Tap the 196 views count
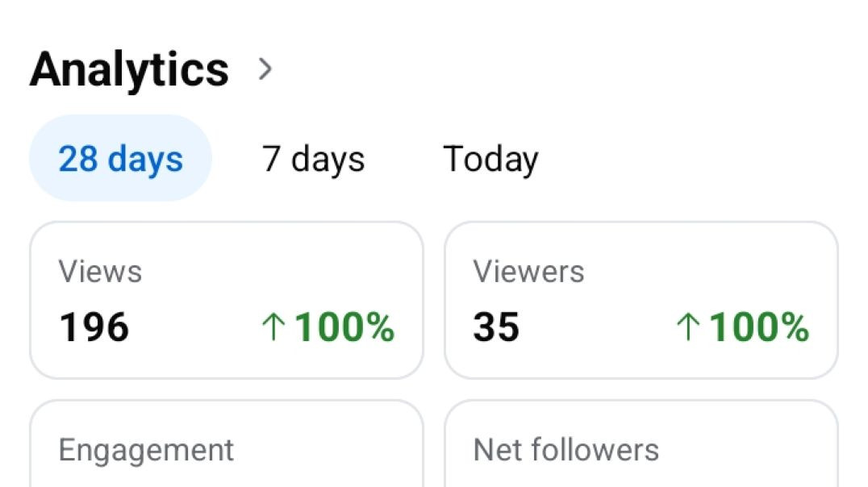The height and width of the screenshot is (487, 868). tap(94, 327)
